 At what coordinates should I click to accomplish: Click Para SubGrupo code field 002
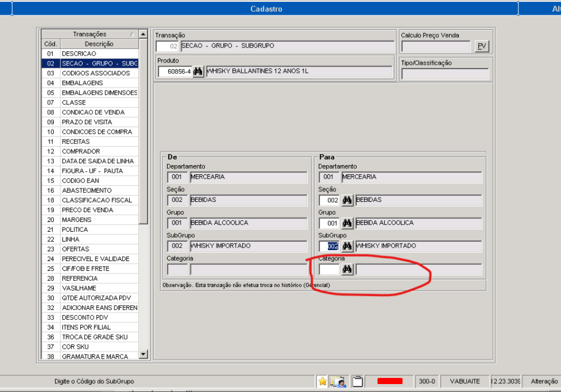tap(329, 246)
